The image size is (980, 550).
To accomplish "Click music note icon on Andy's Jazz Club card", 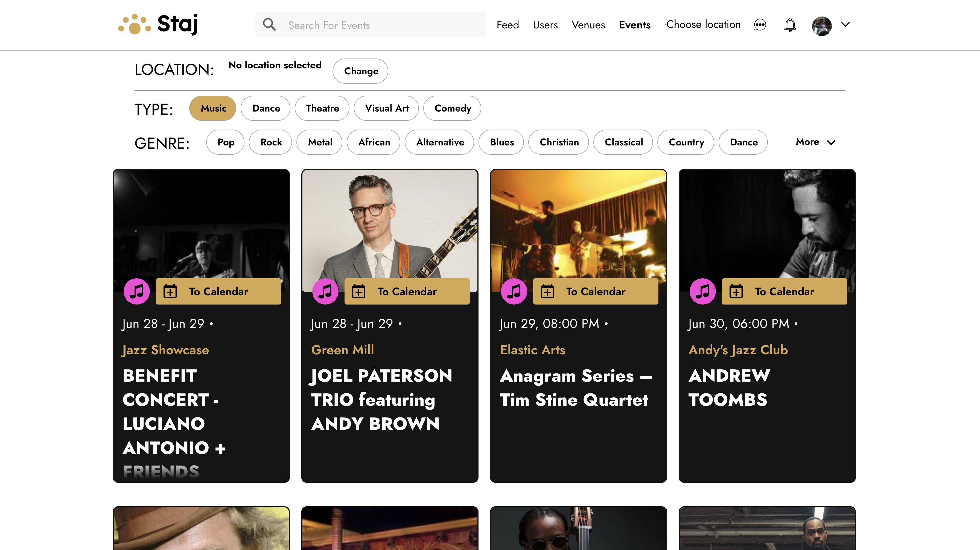I will 702,291.
